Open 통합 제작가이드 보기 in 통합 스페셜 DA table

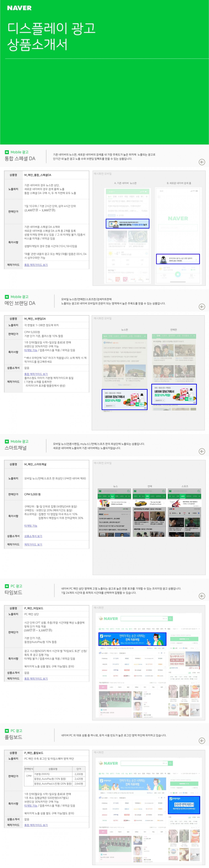point(36,265)
